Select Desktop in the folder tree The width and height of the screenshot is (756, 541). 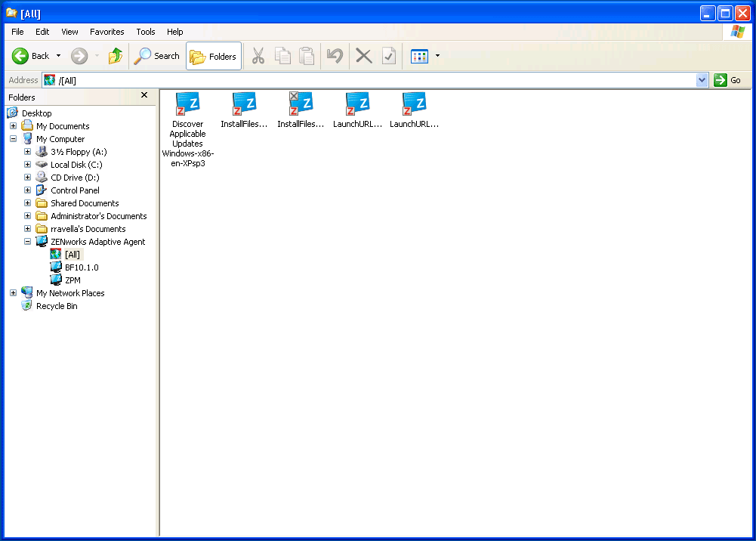tap(37, 113)
